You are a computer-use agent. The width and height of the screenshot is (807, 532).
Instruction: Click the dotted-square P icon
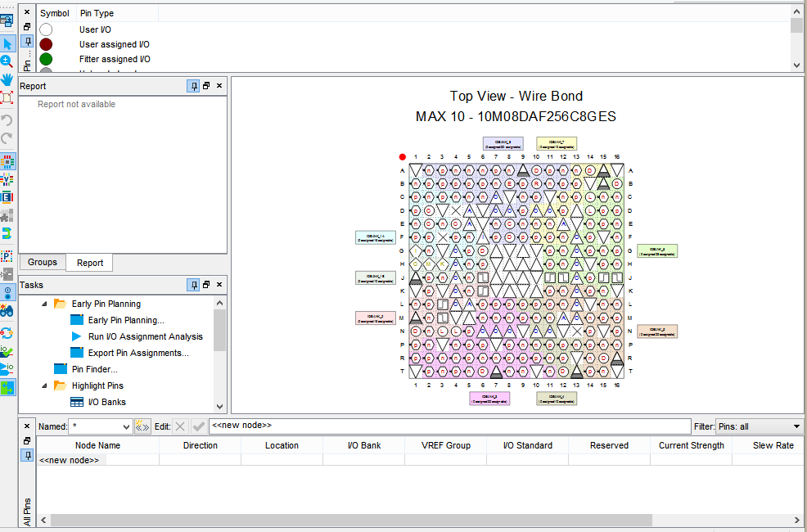tap(7, 255)
